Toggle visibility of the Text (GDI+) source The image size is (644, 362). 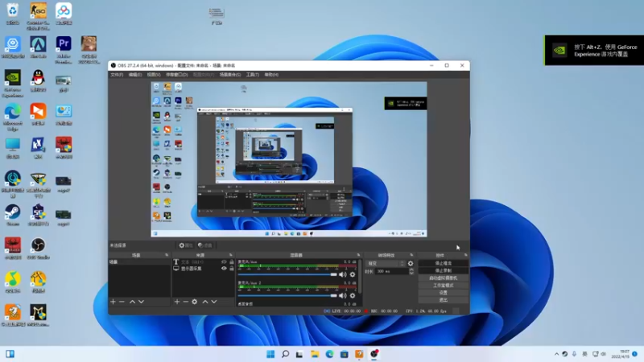pyautogui.click(x=224, y=262)
